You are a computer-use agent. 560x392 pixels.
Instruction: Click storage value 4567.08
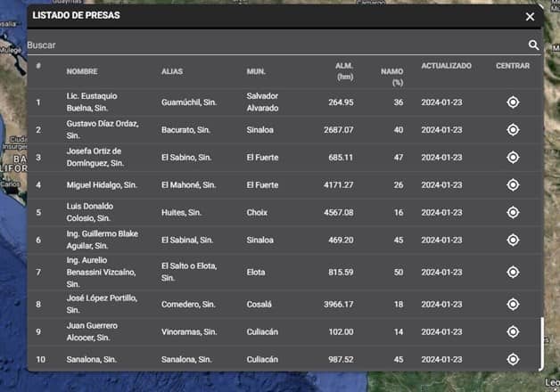click(x=339, y=212)
